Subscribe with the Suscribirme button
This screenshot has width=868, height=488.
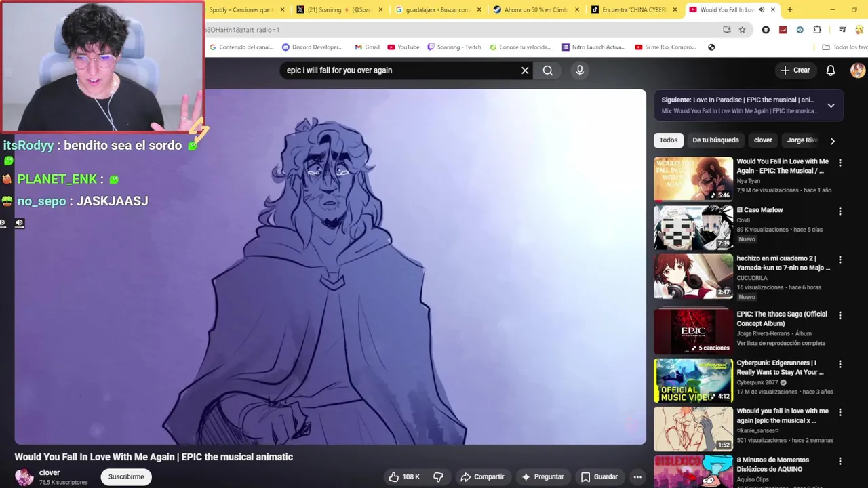126,477
